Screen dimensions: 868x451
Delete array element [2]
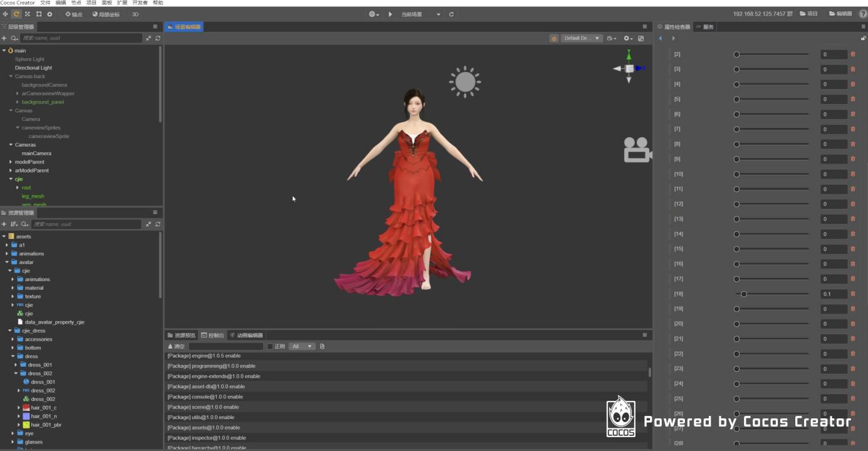(x=853, y=54)
